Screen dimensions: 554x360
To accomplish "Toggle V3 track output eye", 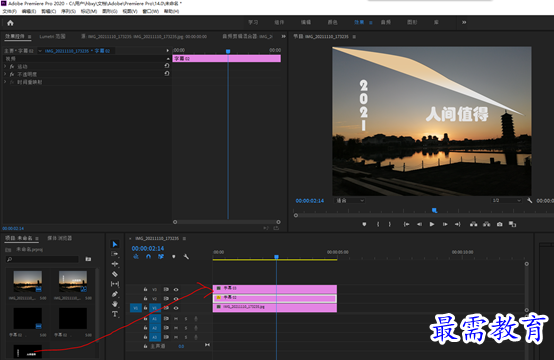I will [176, 290].
